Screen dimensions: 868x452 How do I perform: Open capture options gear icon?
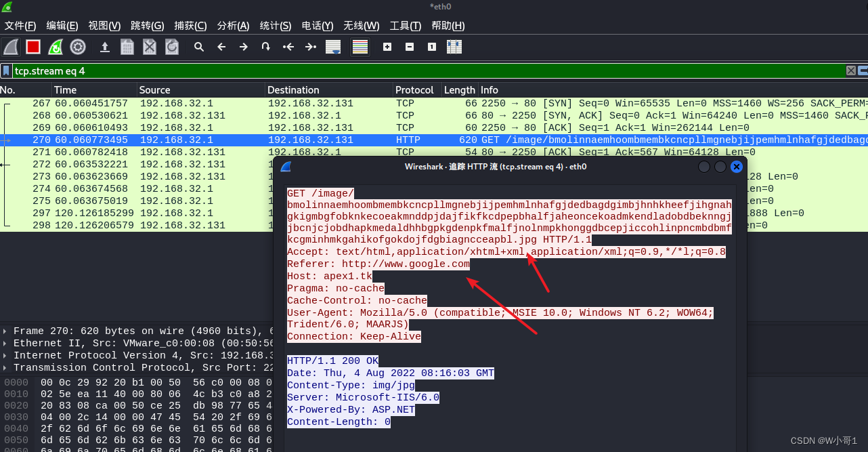pos(78,47)
